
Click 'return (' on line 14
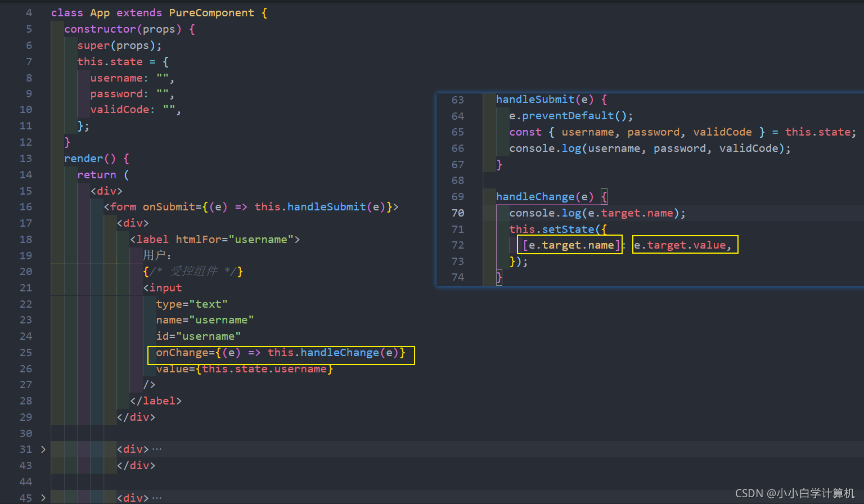[x=103, y=175]
